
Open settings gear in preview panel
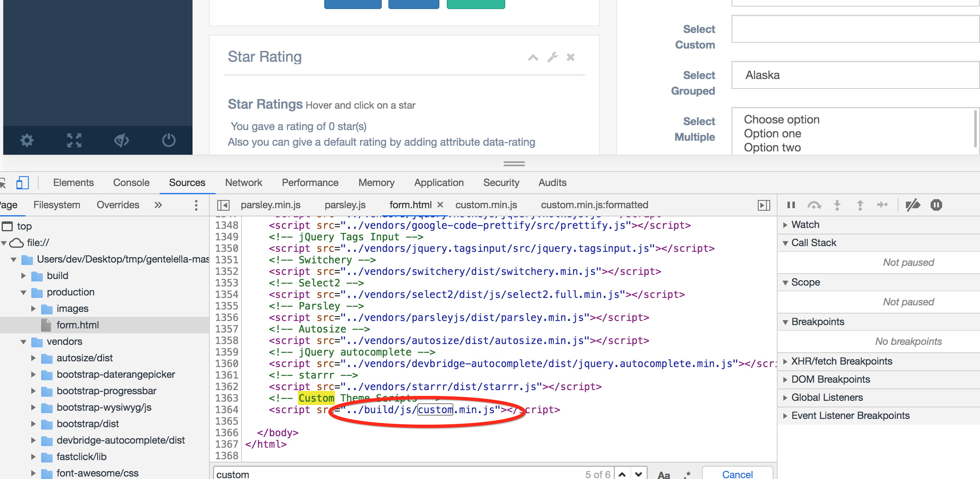click(26, 140)
